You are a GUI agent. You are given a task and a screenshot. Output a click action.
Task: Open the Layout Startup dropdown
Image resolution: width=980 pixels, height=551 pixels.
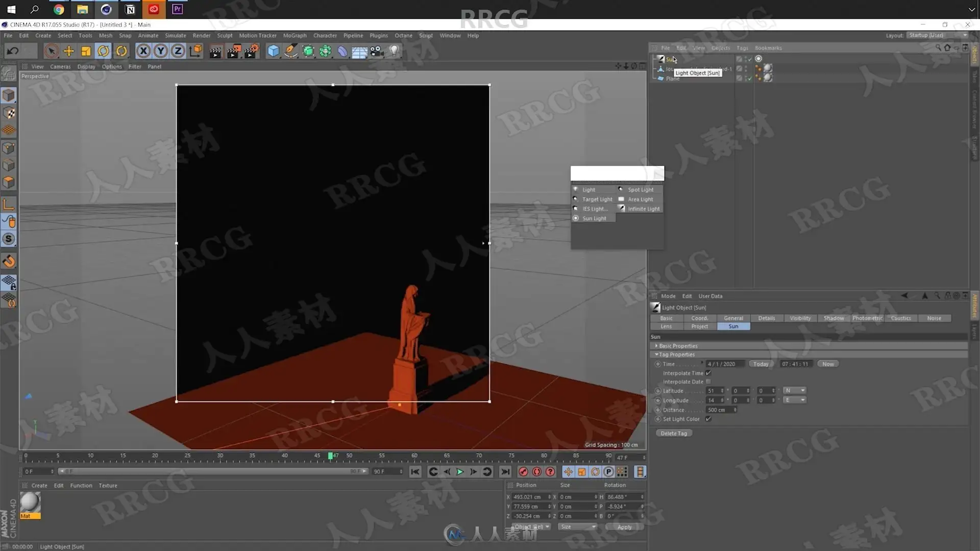click(937, 35)
